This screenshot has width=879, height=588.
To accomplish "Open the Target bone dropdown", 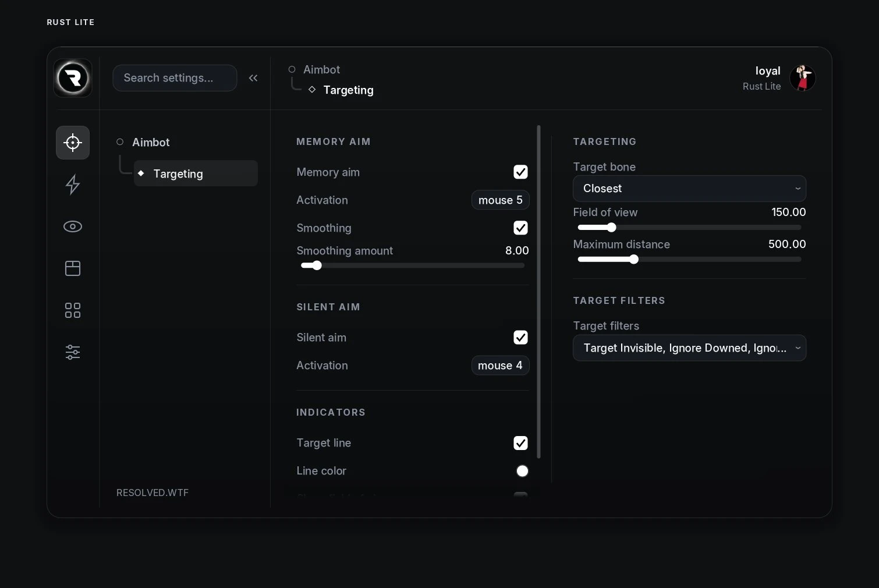I will [689, 189].
